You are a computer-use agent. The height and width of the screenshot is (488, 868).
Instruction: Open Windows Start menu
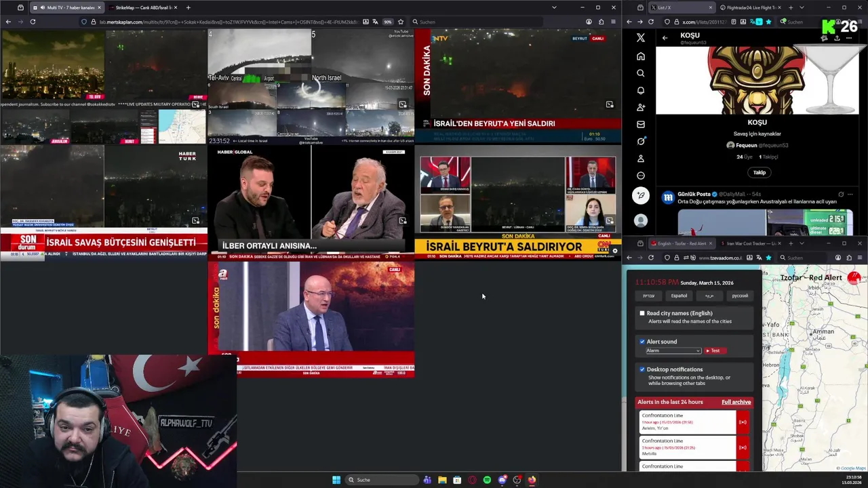click(336, 480)
